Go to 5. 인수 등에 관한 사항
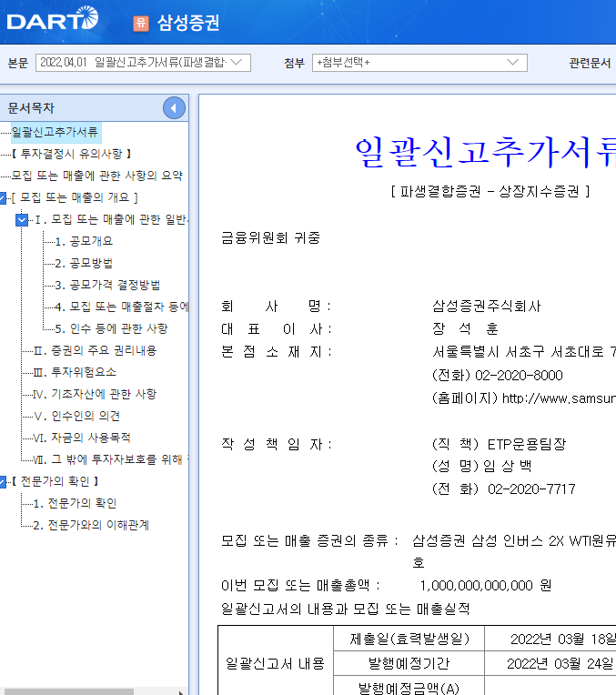The height and width of the screenshot is (695, 616). click(111, 328)
